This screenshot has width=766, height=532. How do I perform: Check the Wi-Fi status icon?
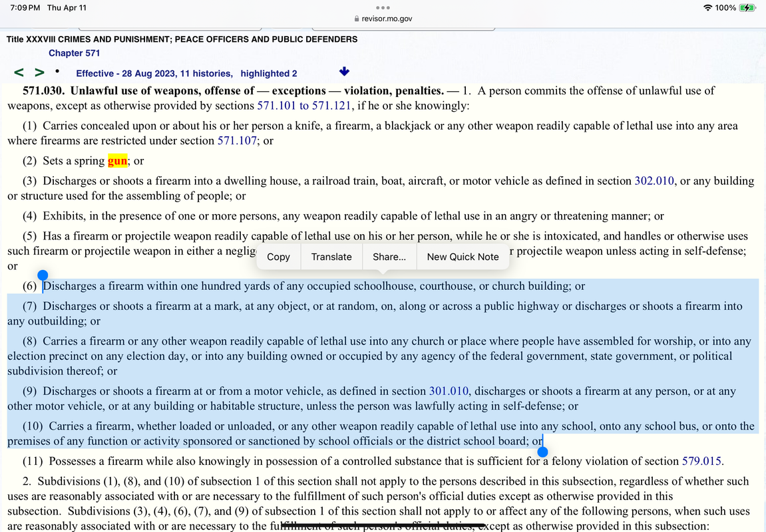click(707, 8)
